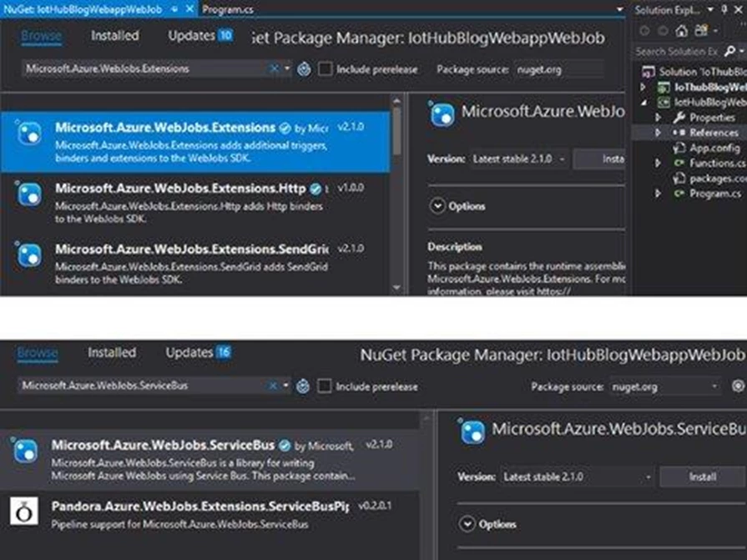Click the Microsoft.Azure.WebJobs.Extensions.SendGrid package icon
The image size is (747, 560).
[28, 255]
